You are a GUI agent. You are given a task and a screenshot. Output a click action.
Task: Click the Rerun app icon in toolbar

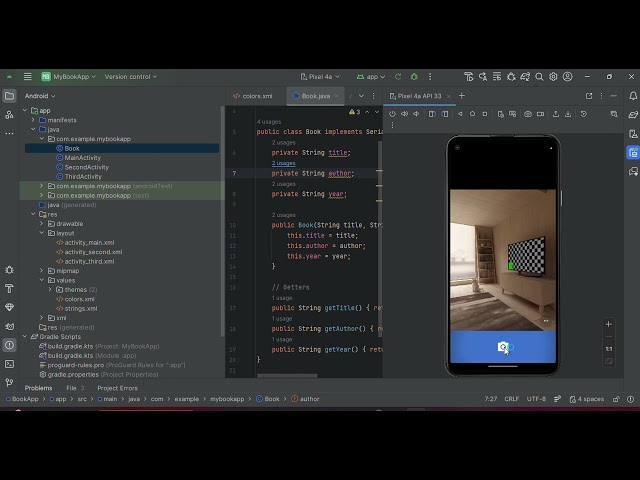(x=398, y=76)
